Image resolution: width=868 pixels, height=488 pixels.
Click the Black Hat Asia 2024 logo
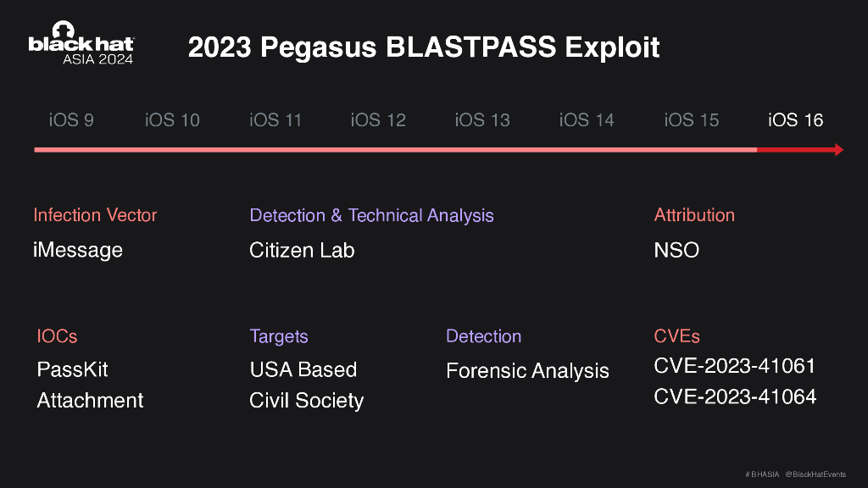(81, 43)
